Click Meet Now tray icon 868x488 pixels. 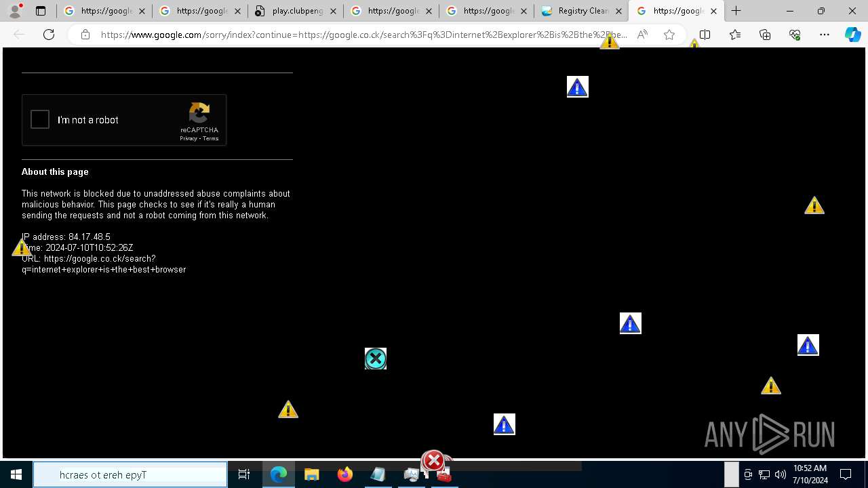[748, 474]
